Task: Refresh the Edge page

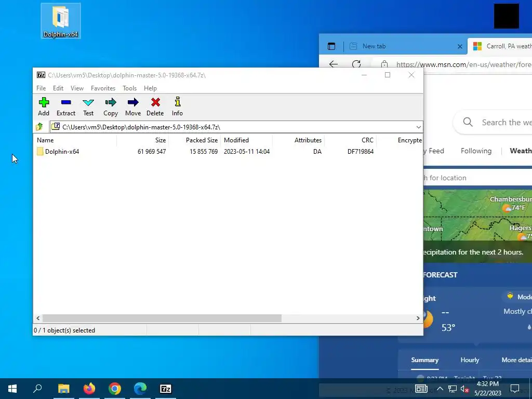Action: pos(356,64)
